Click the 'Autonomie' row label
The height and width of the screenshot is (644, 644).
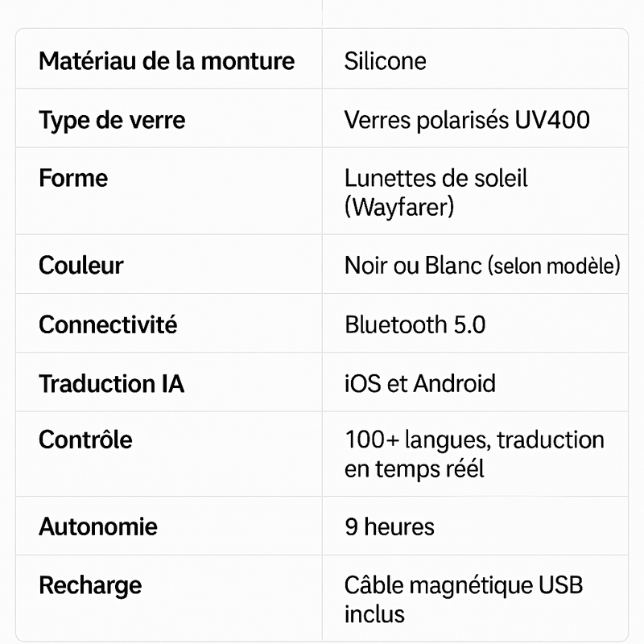pos(97,526)
